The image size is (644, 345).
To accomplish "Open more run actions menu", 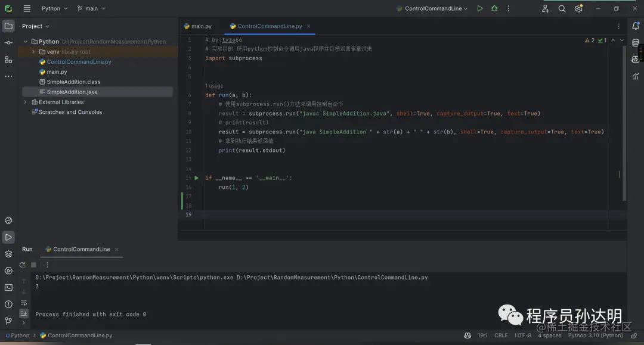I will (x=509, y=8).
